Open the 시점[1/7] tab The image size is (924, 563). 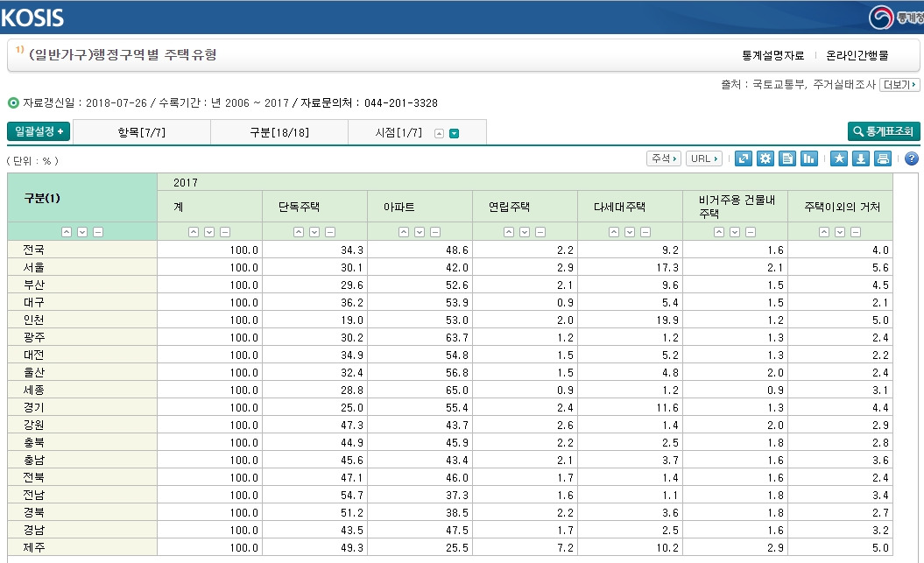[x=399, y=132]
